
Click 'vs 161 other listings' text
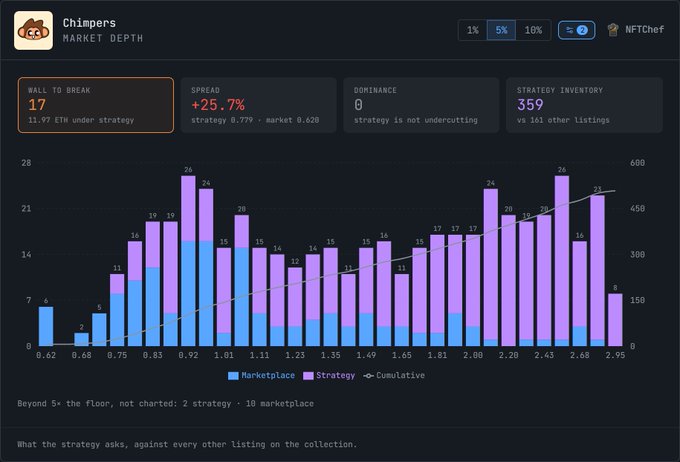click(563, 120)
